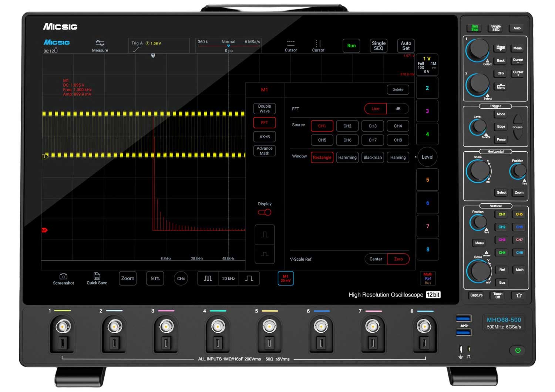Open the CHx channel selector
Image resolution: width=555 pixels, height=392 pixels.
point(181,278)
